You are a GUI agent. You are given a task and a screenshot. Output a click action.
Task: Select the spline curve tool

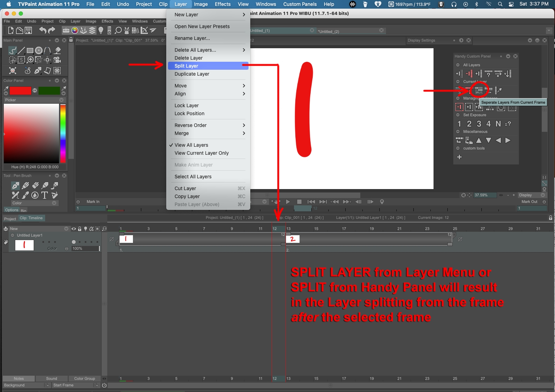[x=48, y=50]
